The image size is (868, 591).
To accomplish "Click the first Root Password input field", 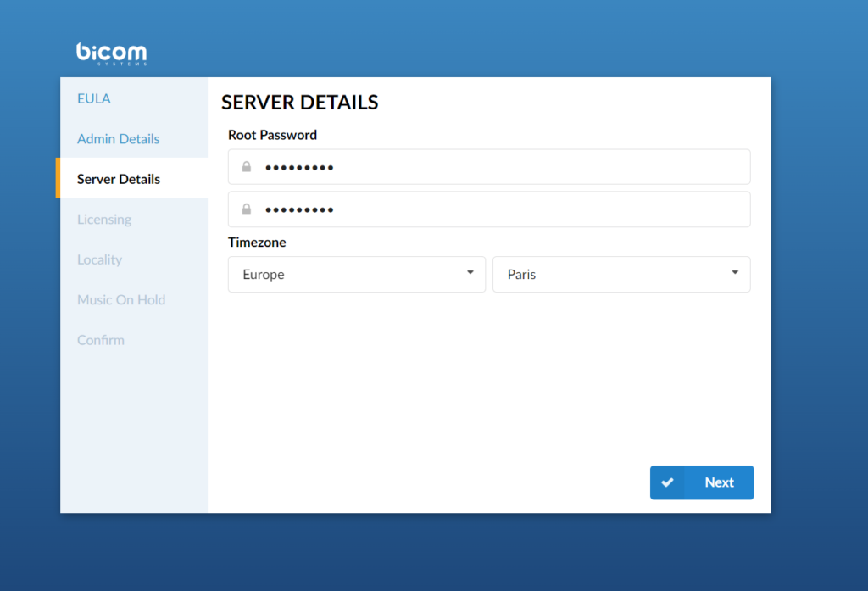I will (488, 166).
